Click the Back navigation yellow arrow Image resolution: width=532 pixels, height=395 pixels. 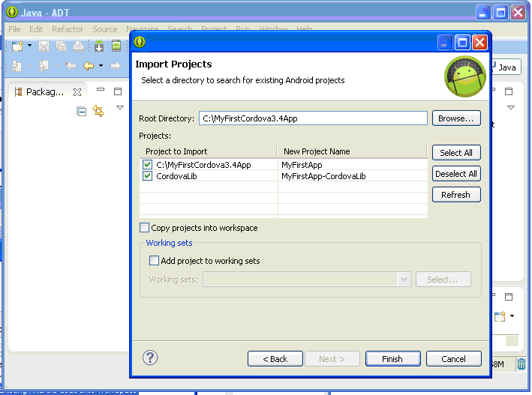(x=89, y=65)
